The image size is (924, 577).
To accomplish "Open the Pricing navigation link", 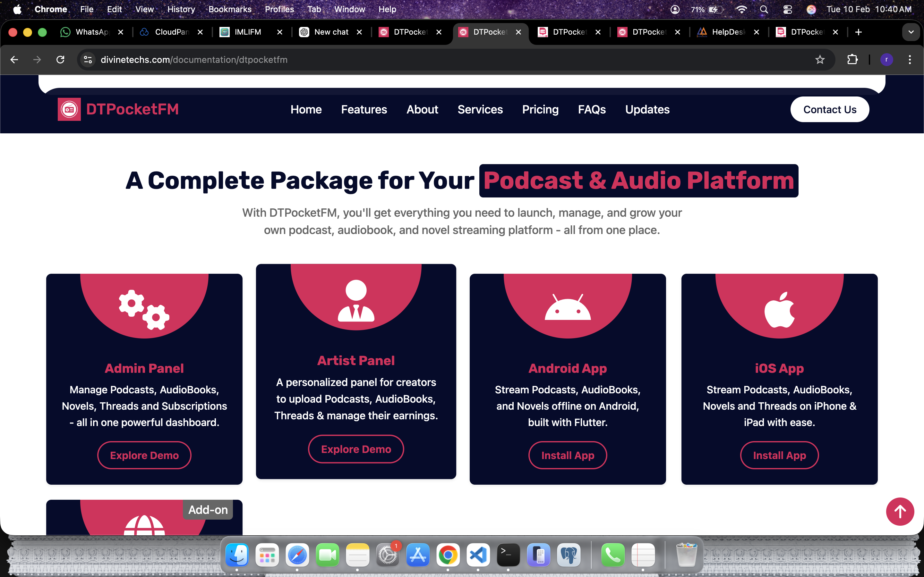I will 540,110.
